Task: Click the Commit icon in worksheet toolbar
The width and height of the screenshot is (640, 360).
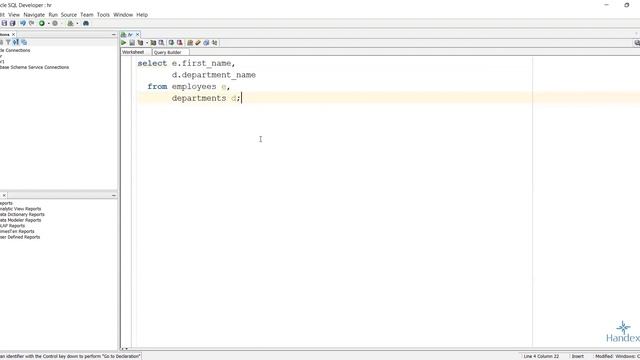Action: point(171,42)
